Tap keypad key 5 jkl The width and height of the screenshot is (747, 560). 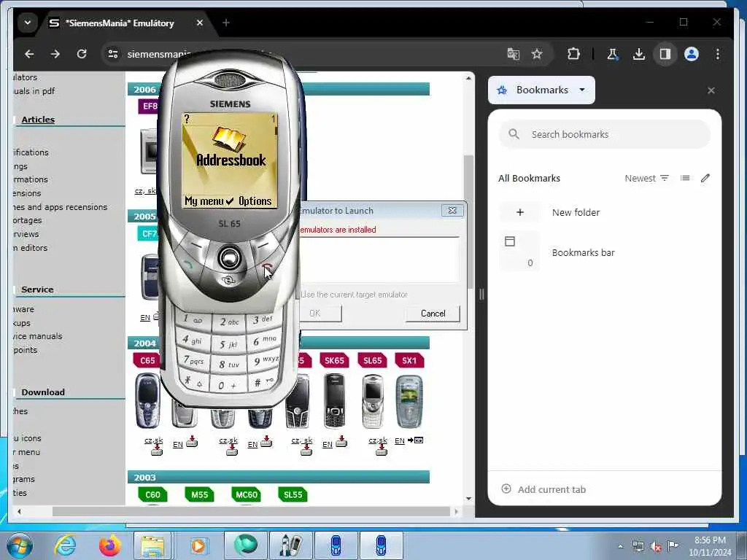pos(228,344)
